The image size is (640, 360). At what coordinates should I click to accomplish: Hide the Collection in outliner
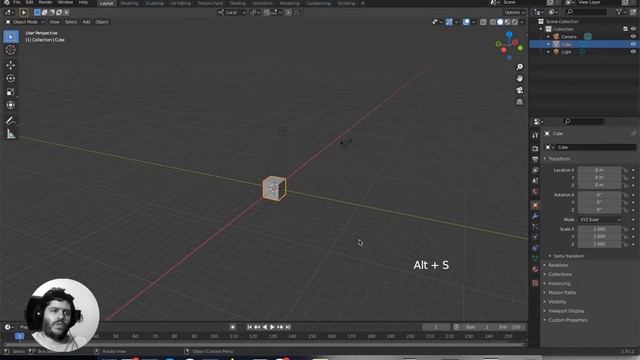tap(633, 29)
